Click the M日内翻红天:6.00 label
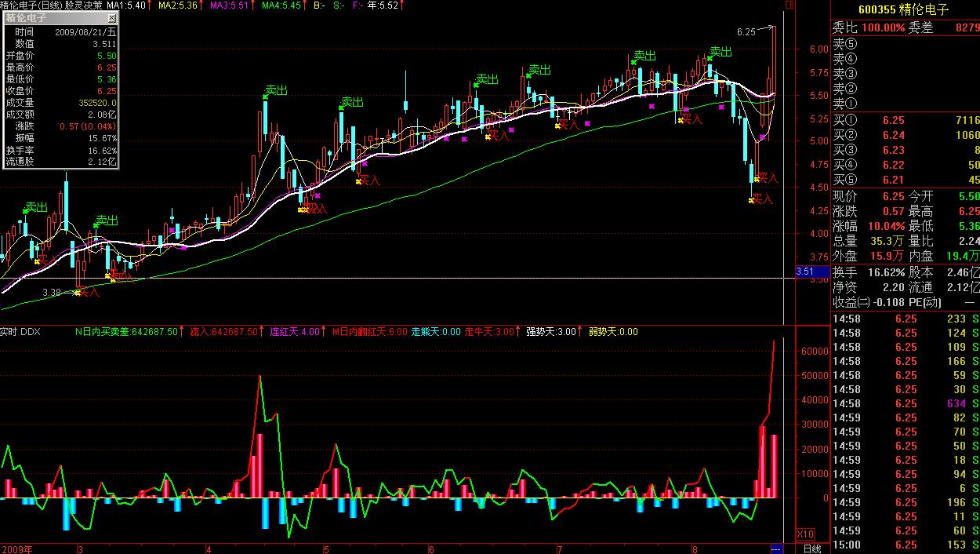 (x=369, y=332)
